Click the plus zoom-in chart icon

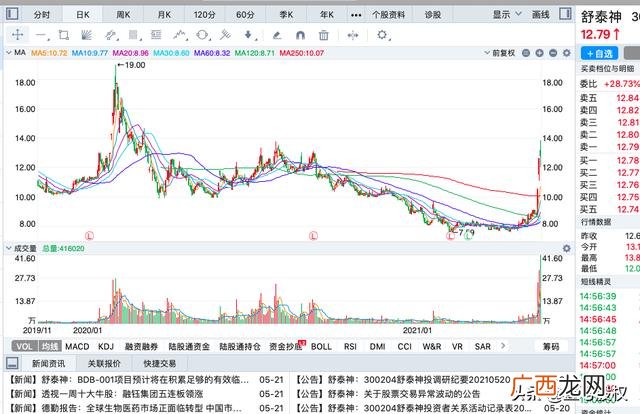coord(540,53)
